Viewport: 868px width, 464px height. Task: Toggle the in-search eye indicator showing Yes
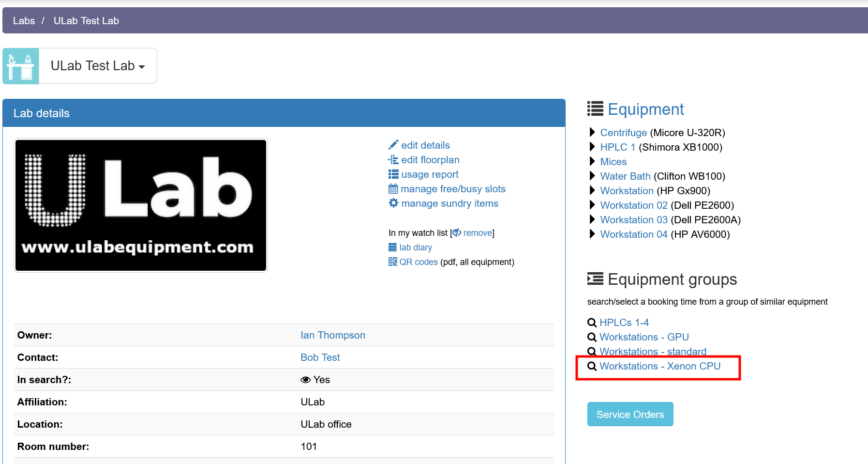pyautogui.click(x=305, y=380)
